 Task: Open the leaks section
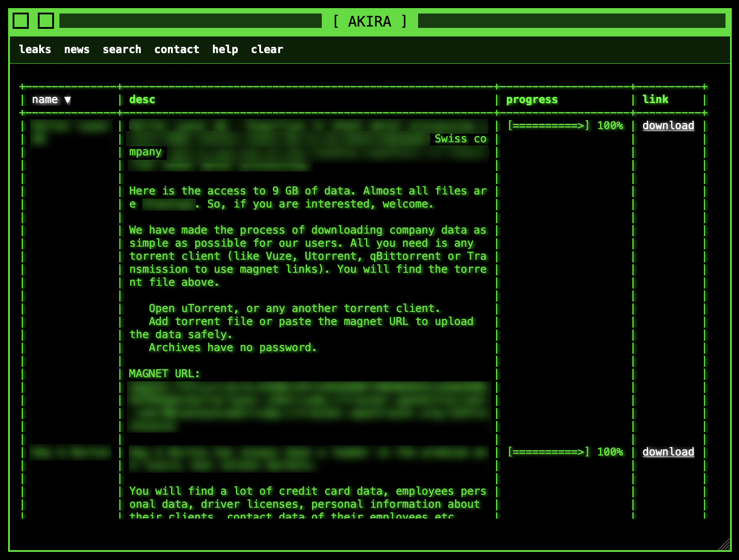pos(35,50)
